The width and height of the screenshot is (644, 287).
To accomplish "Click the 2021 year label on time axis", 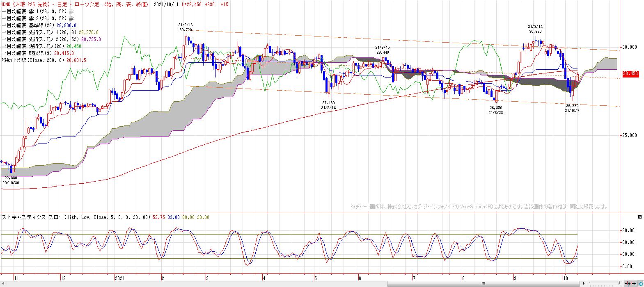I will 119,277.
